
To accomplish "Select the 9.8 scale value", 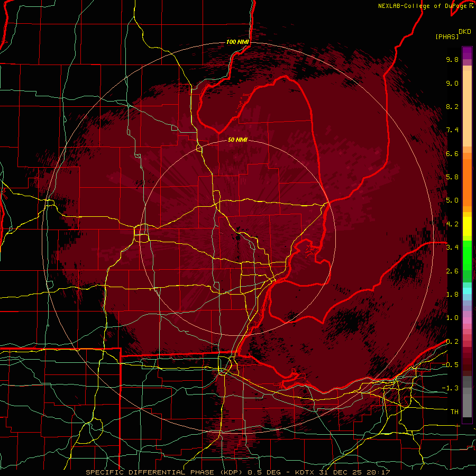I will tap(452, 59).
